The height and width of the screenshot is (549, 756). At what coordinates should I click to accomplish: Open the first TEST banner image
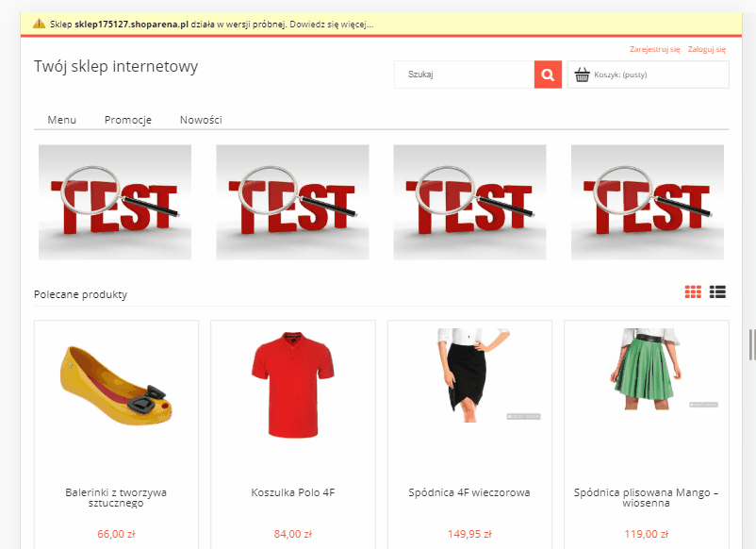[x=115, y=202]
